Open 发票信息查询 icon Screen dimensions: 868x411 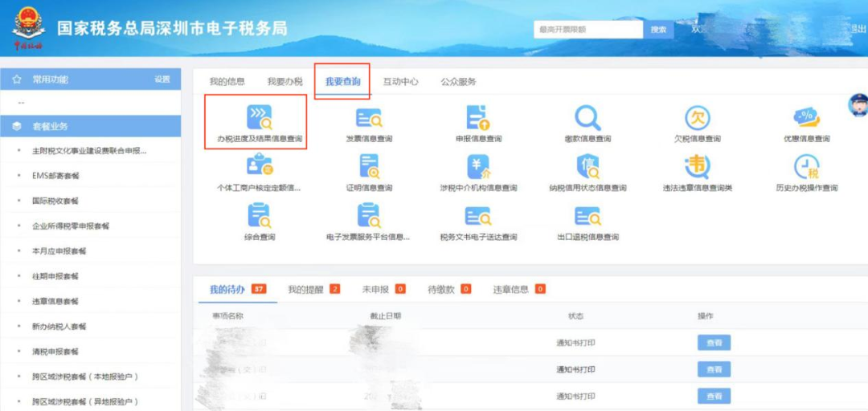coord(369,118)
